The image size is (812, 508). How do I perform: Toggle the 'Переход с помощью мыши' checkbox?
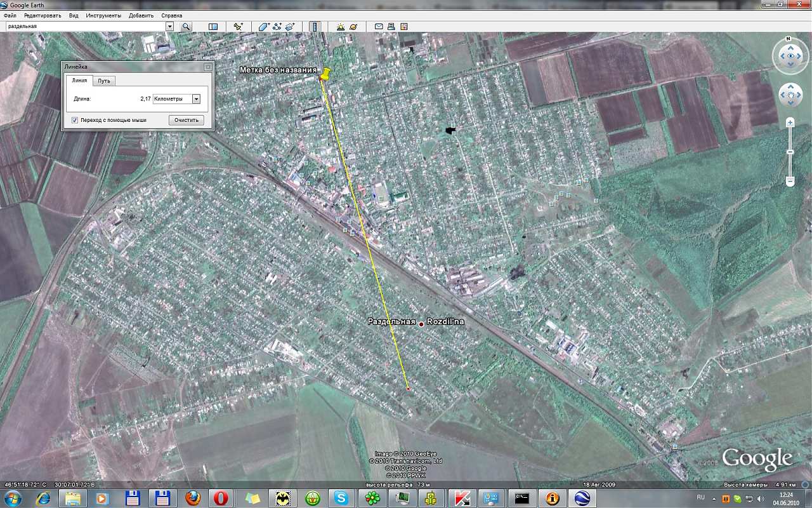75,120
